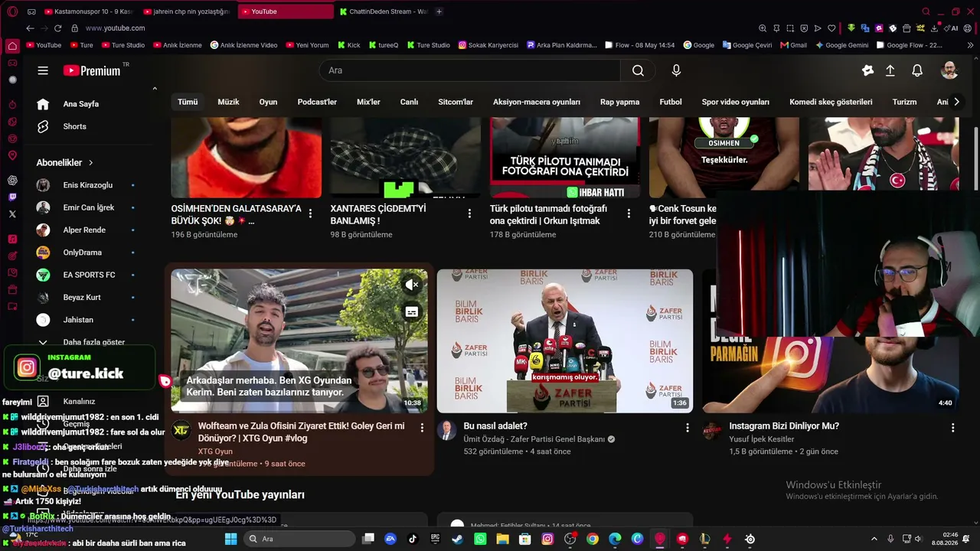The width and height of the screenshot is (980, 551).
Task: Open the green download extension
Action: pyautogui.click(x=851, y=28)
